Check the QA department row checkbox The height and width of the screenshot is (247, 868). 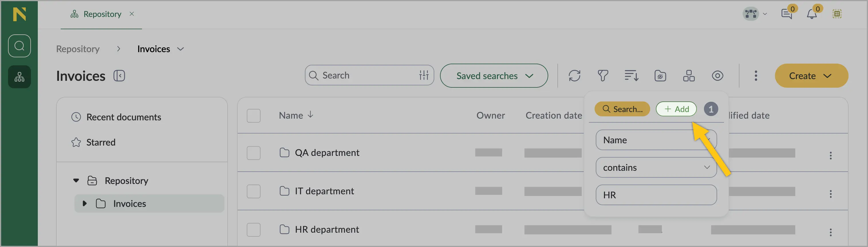pyautogui.click(x=254, y=153)
